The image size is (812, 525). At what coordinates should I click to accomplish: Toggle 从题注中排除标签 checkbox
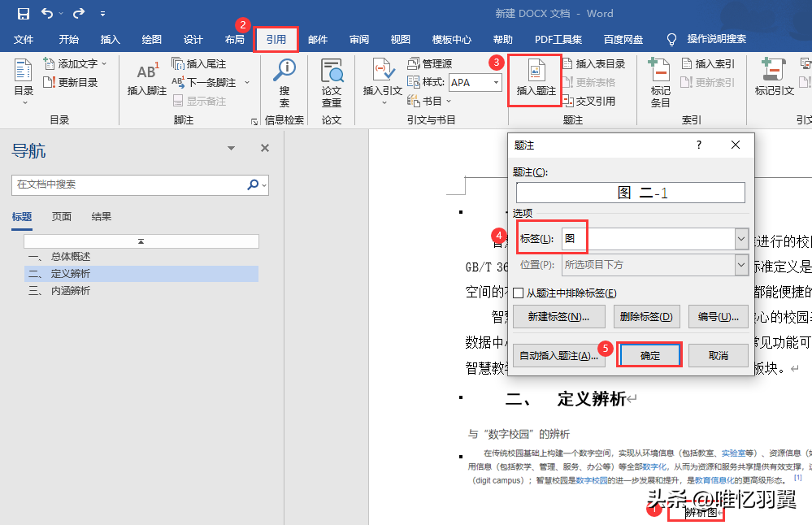pyautogui.click(x=518, y=293)
